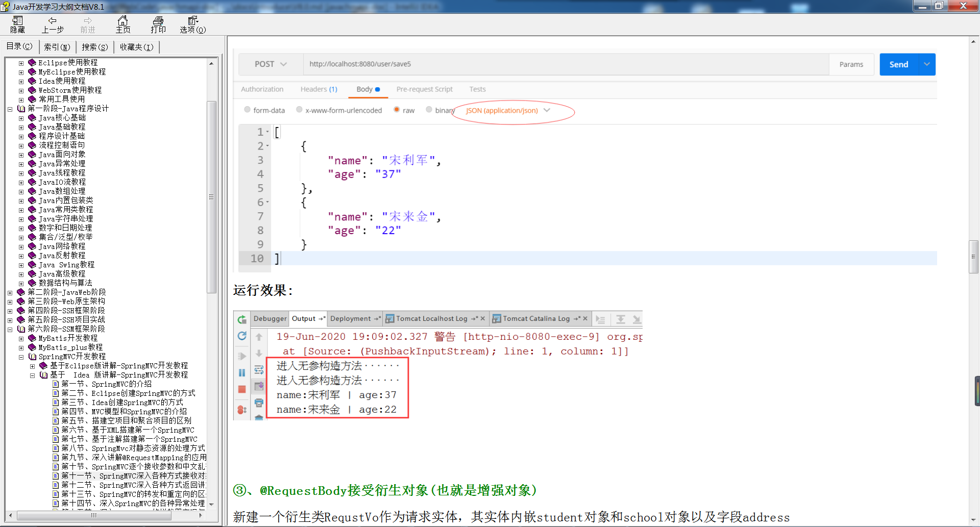Click the Params button
The width and height of the screenshot is (980, 527).
click(851, 64)
